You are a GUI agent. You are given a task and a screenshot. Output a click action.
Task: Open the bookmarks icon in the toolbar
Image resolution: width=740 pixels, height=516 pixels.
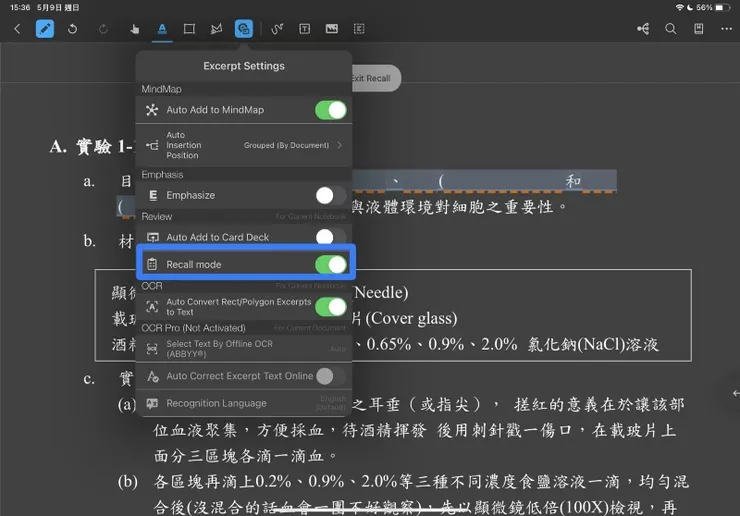pos(698,29)
